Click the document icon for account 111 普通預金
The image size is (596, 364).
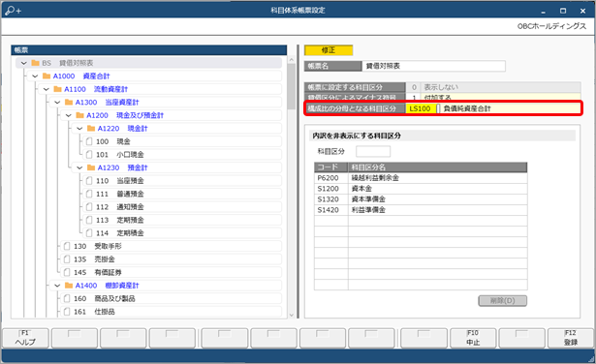coord(89,194)
